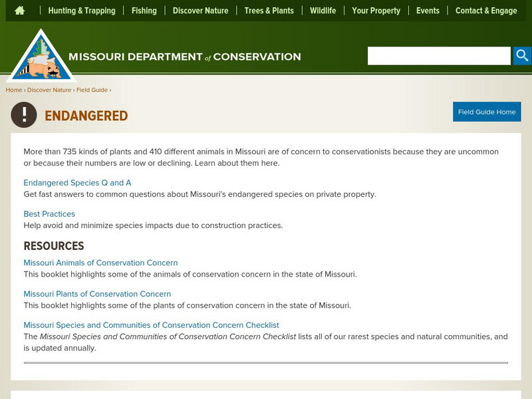Screen dimensions: 532x399
Task: Open Missouri Animals of Conservation Concern link
Action: click(101, 263)
